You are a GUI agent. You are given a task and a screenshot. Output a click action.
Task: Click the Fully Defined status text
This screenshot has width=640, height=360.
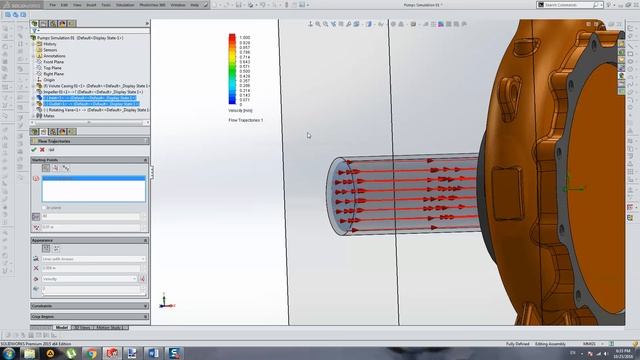coord(518,344)
